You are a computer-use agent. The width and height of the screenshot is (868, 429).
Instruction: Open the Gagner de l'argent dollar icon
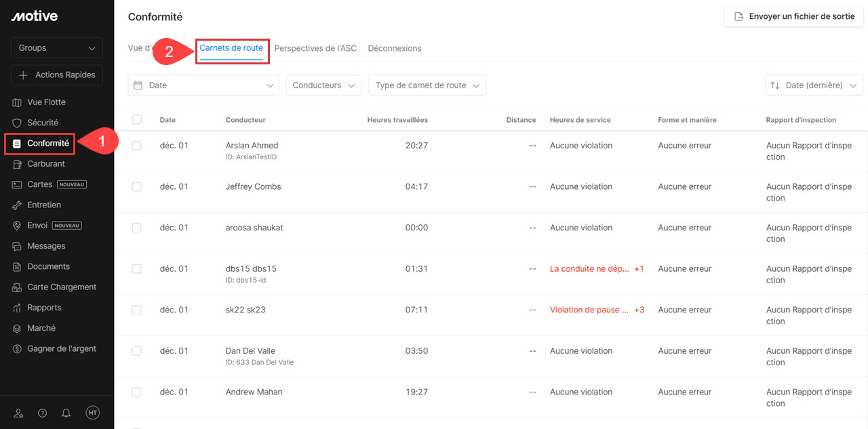[18, 348]
